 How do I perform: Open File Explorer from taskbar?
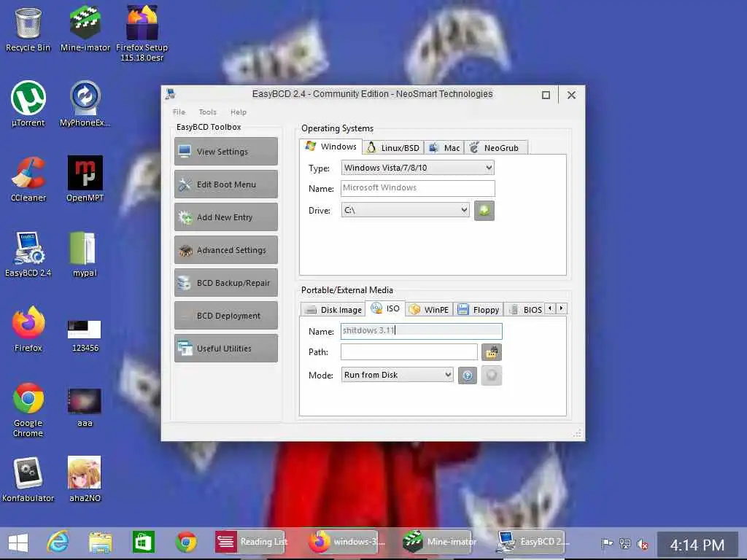pyautogui.click(x=100, y=542)
